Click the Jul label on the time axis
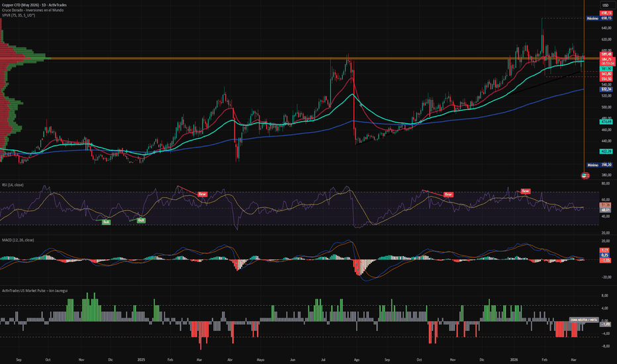 (x=323, y=359)
